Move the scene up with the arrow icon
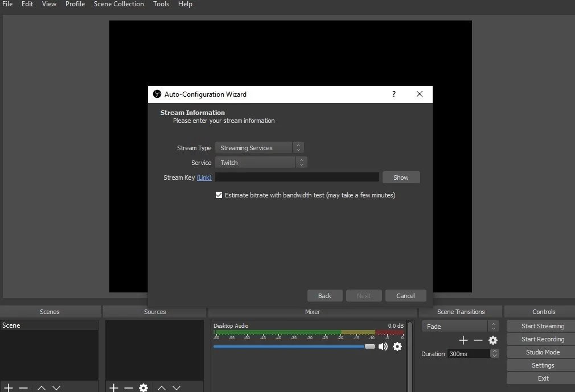This screenshot has width=575, height=392. coord(41,387)
